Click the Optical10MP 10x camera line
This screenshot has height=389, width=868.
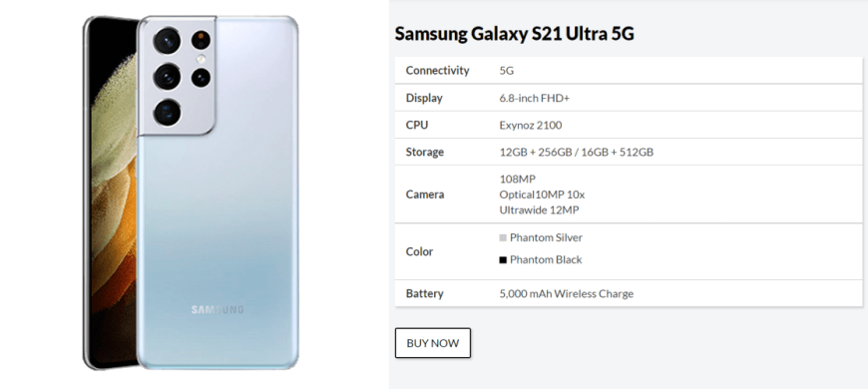(x=542, y=194)
